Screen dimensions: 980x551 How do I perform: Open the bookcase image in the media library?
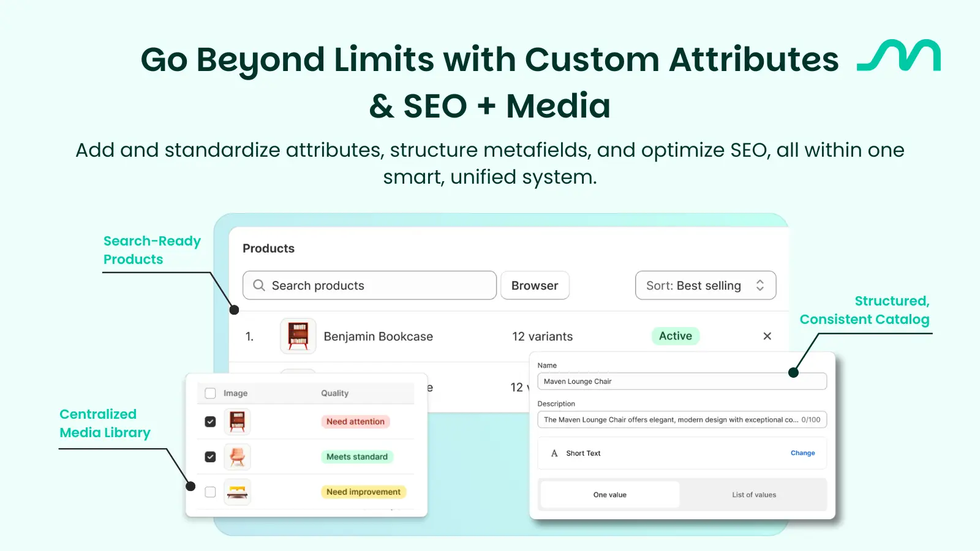(237, 422)
